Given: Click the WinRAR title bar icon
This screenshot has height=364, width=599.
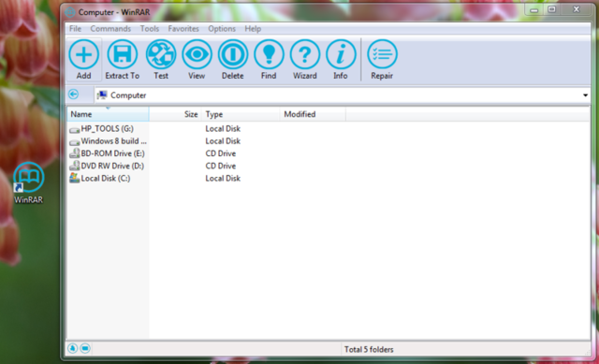Looking at the screenshot, I should coord(70,12).
